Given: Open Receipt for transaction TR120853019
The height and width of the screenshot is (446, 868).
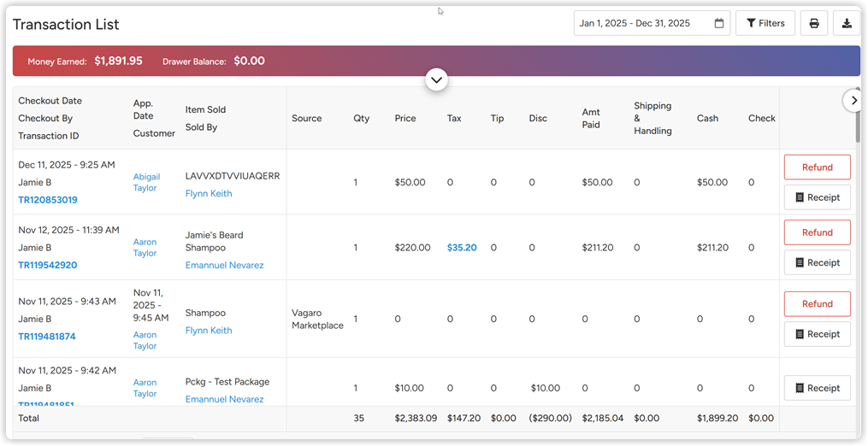Looking at the screenshot, I should pos(817,197).
